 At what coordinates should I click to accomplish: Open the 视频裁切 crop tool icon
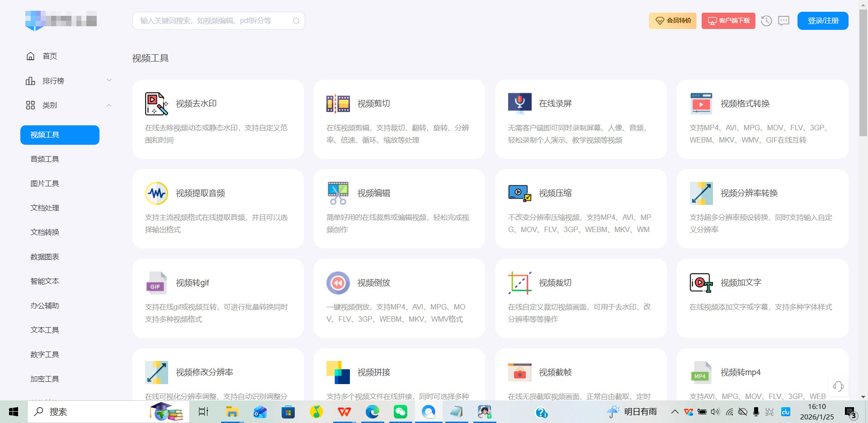click(519, 282)
